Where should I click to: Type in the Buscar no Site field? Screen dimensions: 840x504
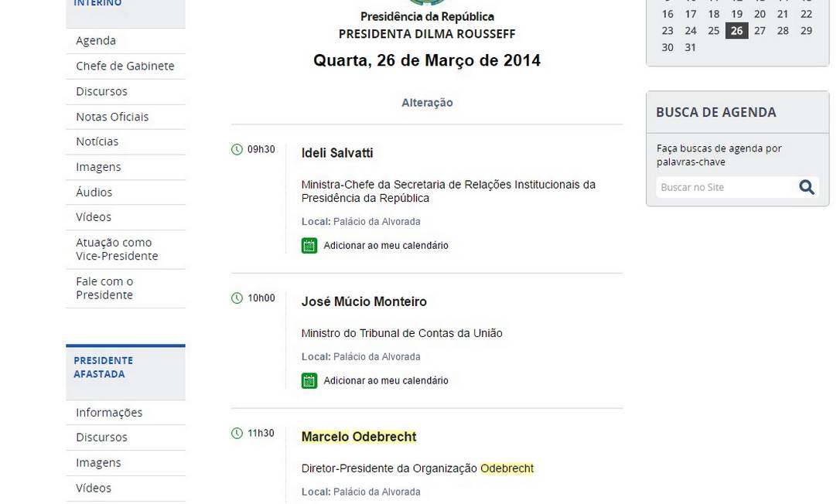point(726,187)
